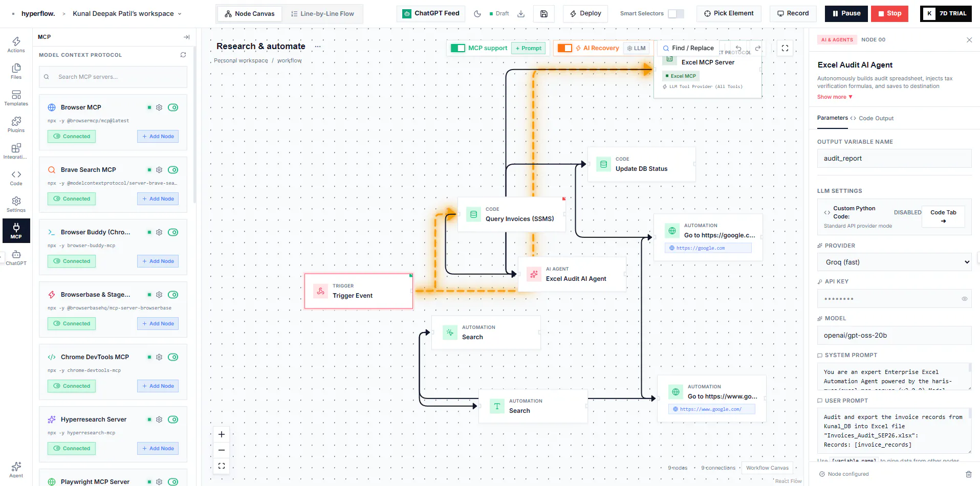The width and height of the screenshot is (980, 486).
Task: Open the Actions sidebar panel
Action: point(16,45)
